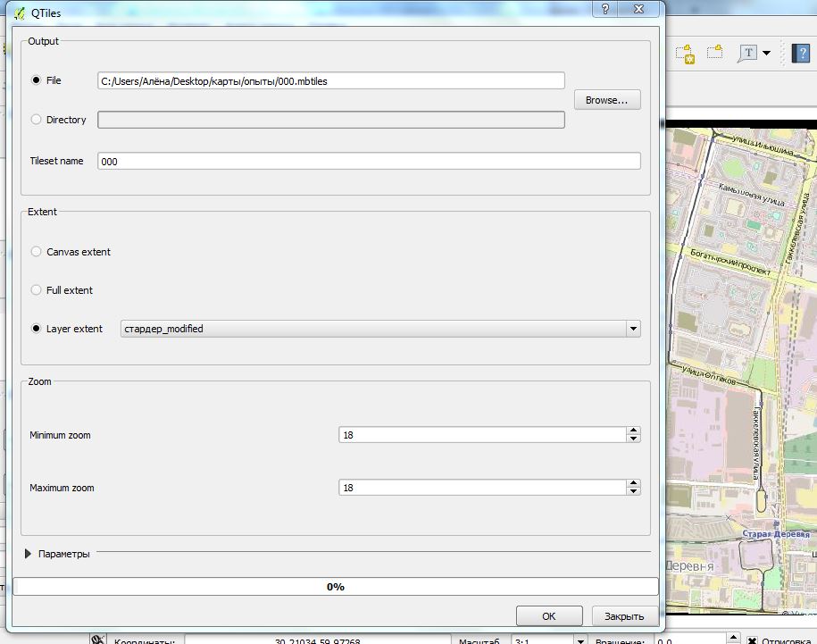Screen dimensions: 817x644
Task: Increase the Вращение rotation value in status bar
Action: (733, 637)
